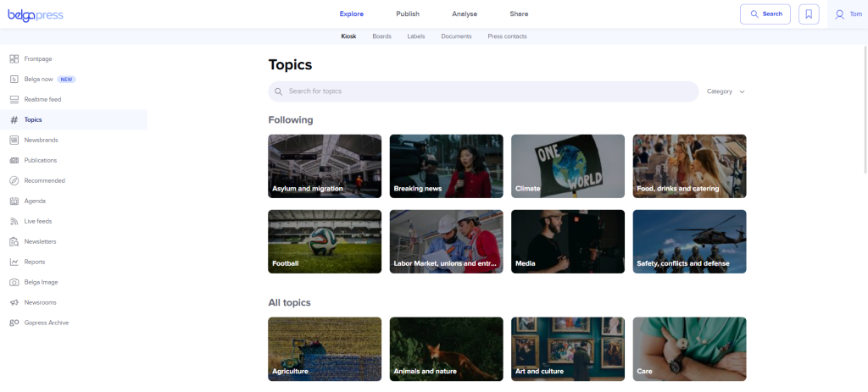Click the Reports chart icon
Viewport: 868px width, 392px height.
14,262
